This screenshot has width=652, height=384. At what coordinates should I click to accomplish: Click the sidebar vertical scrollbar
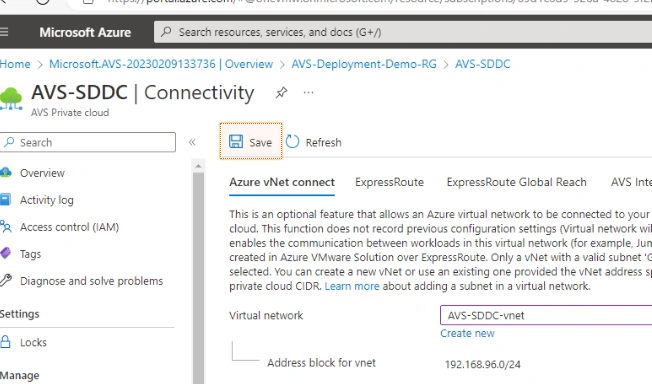(x=198, y=278)
